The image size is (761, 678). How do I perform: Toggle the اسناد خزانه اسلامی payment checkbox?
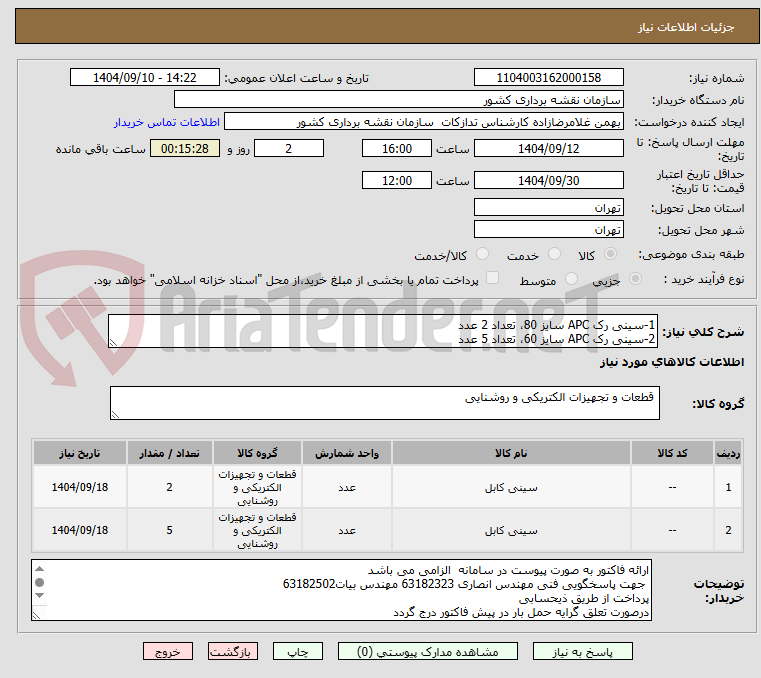click(493, 278)
